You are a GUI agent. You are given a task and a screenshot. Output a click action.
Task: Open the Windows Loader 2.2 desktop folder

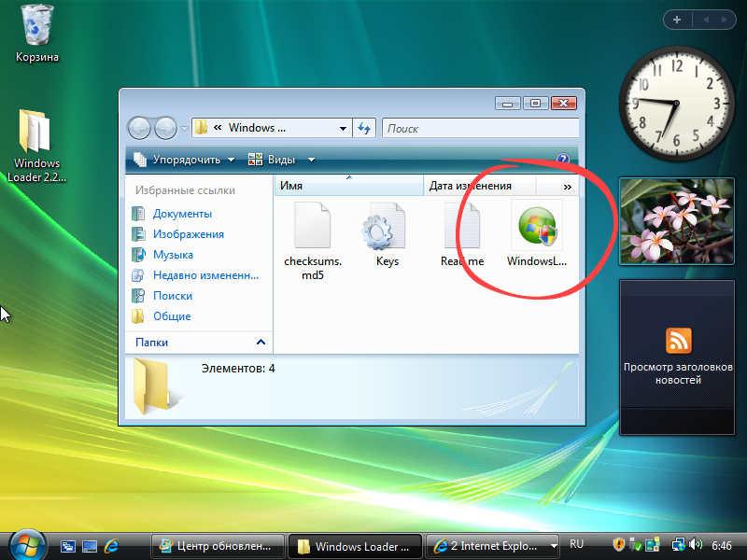(x=36, y=146)
